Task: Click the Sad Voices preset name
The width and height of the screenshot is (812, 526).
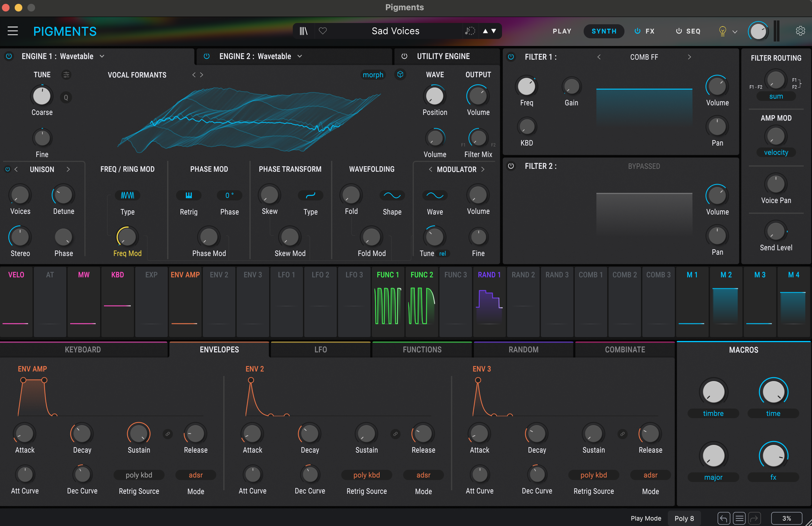Action: [x=395, y=31]
